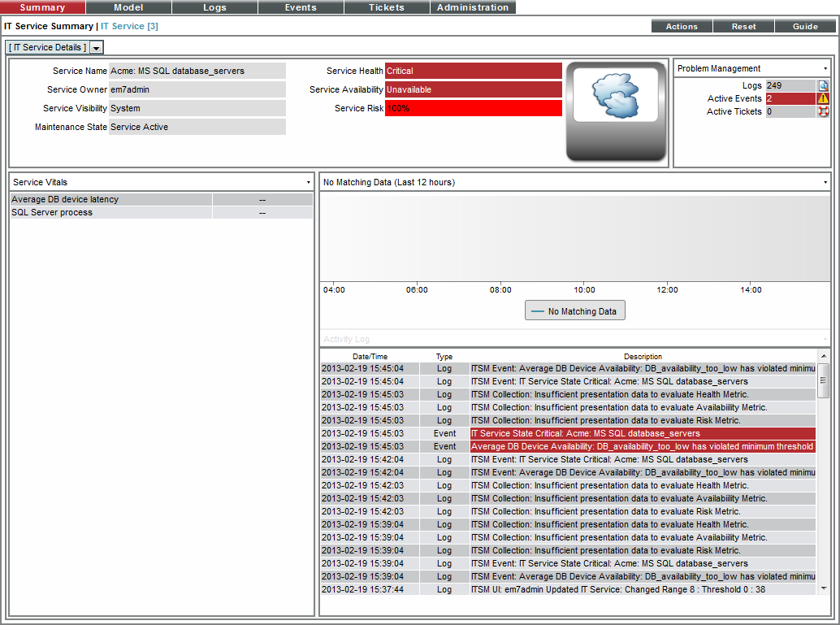The height and width of the screenshot is (625, 840).
Task: Go to the Administration tab
Action: [472, 7]
